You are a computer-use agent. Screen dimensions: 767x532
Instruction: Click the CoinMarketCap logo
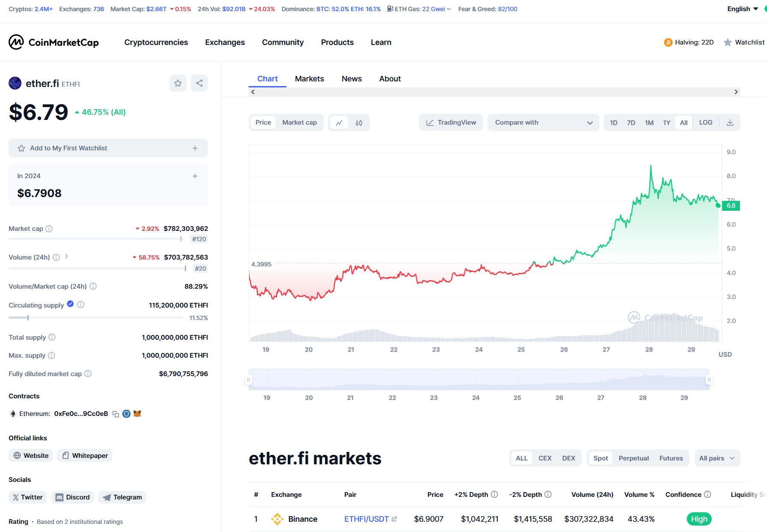point(54,42)
